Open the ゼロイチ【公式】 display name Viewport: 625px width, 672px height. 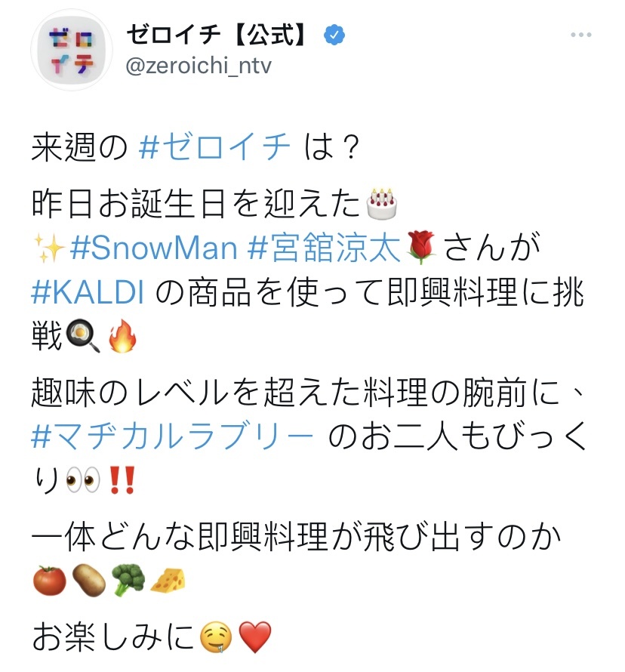click(217, 34)
